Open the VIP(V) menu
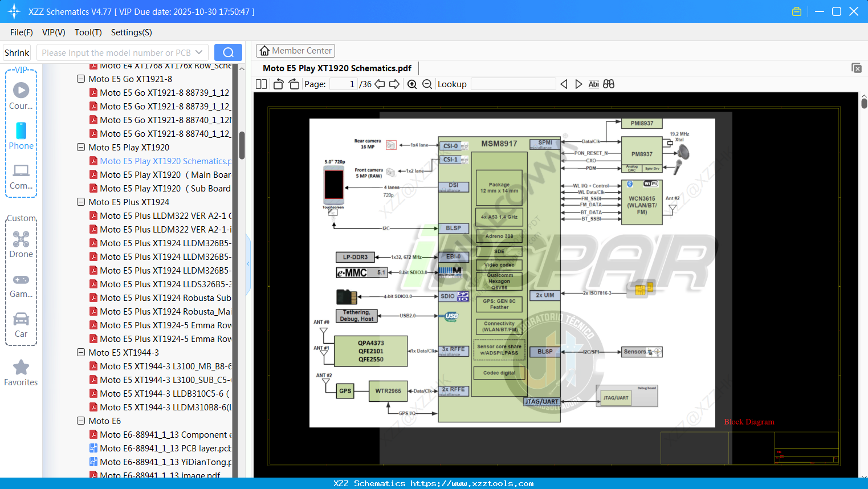 pos(53,32)
